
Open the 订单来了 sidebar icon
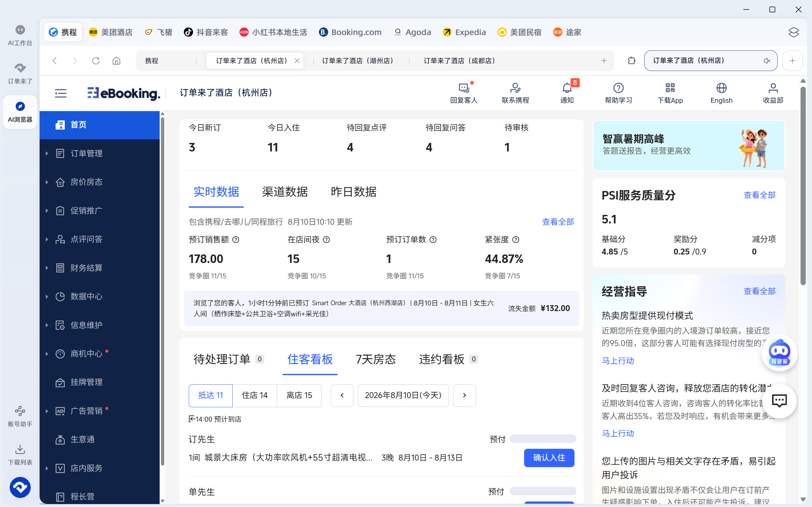pyautogui.click(x=20, y=74)
